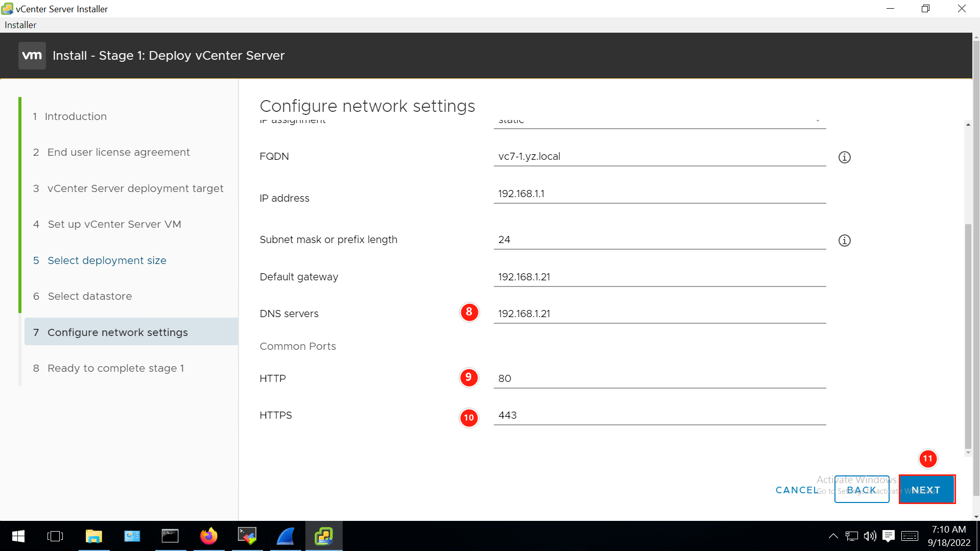
Task: Show hidden system tray icons
Action: coord(833,536)
